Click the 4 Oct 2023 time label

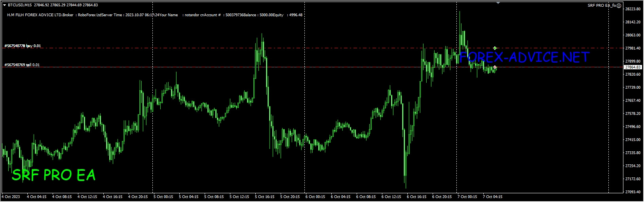click(11, 196)
